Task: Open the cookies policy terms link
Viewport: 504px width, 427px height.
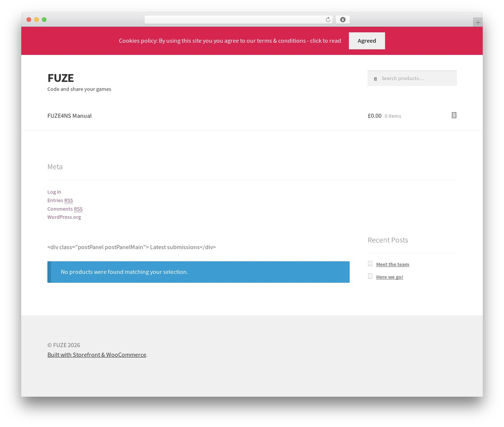Action: tap(230, 41)
